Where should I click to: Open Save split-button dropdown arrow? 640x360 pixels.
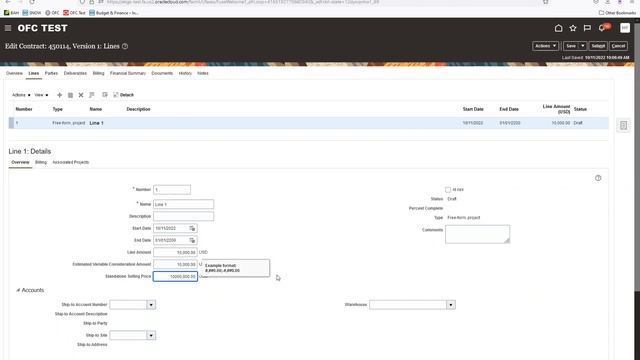(x=582, y=46)
